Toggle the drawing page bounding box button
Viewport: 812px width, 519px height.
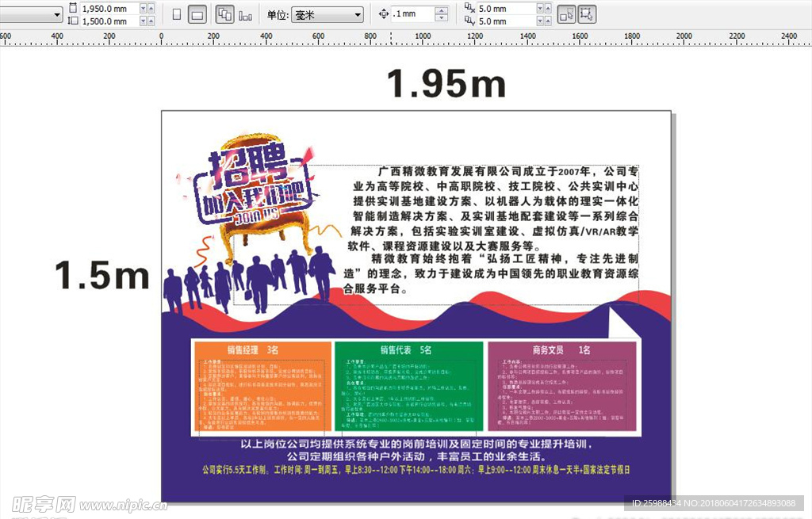coord(587,14)
